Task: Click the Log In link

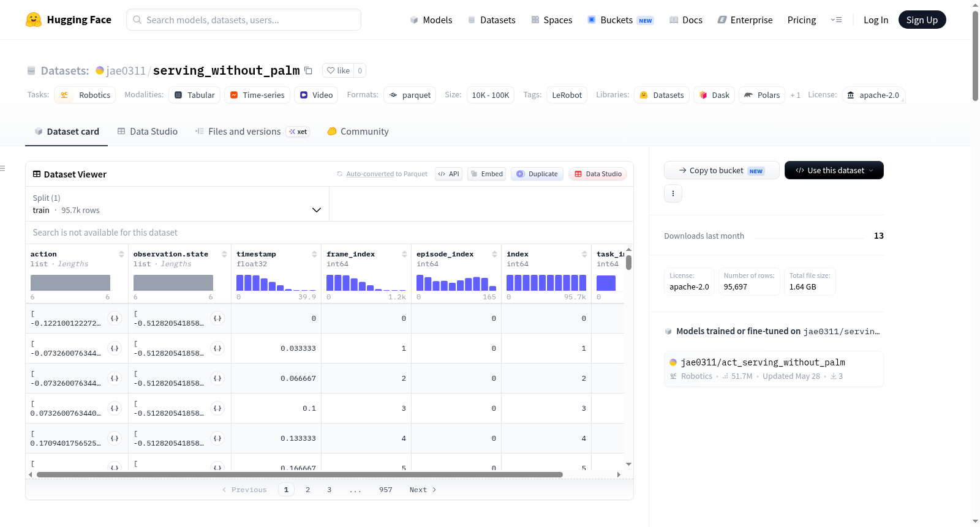Action: pyautogui.click(x=876, y=20)
